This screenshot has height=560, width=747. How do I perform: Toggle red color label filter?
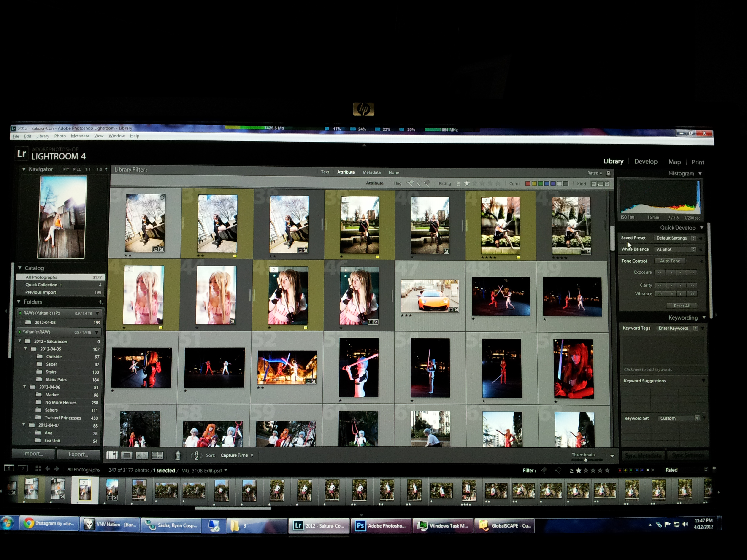528,184
